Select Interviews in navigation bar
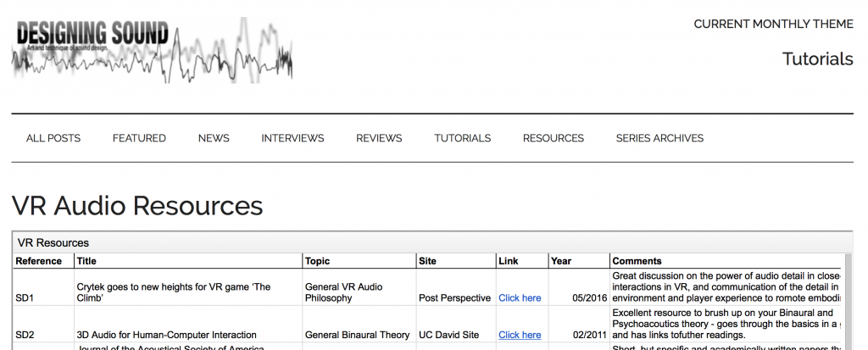 point(292,138)
